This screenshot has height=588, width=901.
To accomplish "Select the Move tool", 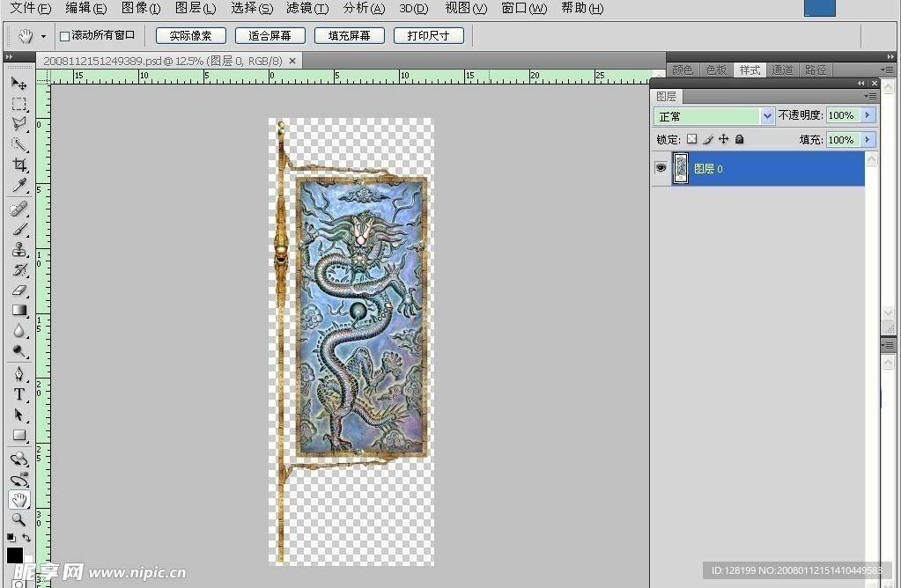I will pos(19,84).
